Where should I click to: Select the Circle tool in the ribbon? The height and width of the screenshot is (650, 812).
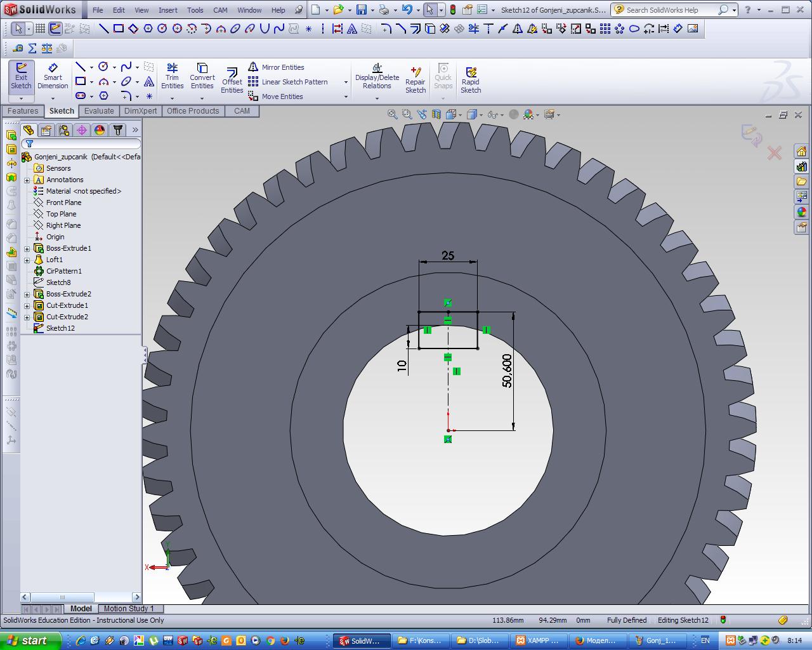[103, 67]
